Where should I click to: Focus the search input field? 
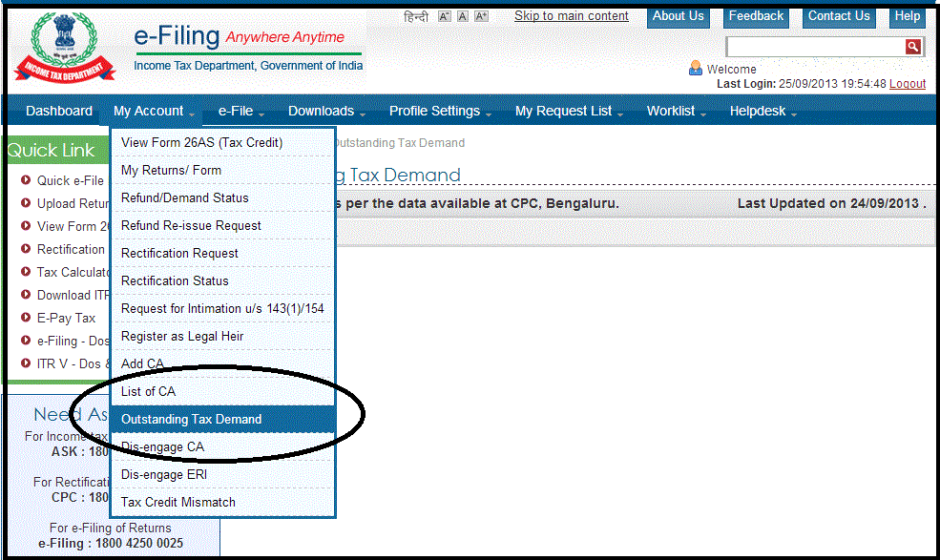816,47
